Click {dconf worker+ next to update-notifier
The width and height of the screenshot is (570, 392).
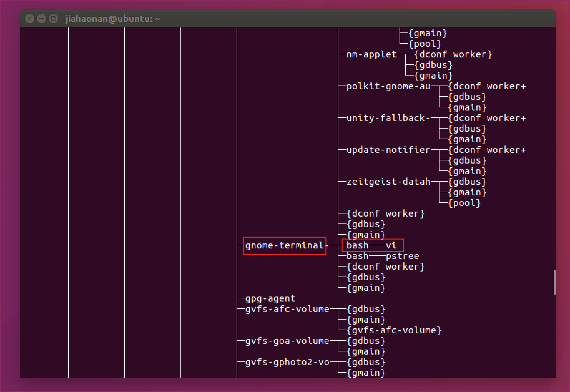point(487,150)
